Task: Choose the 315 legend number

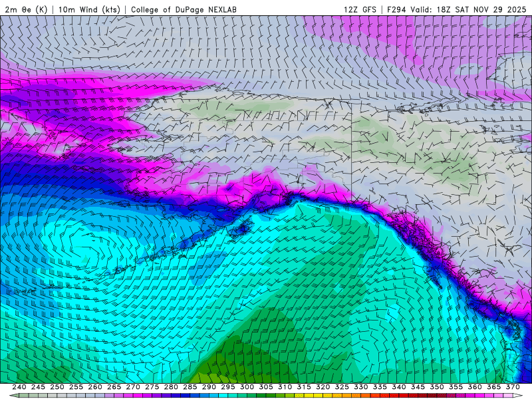Action: [x=304, y=387]
